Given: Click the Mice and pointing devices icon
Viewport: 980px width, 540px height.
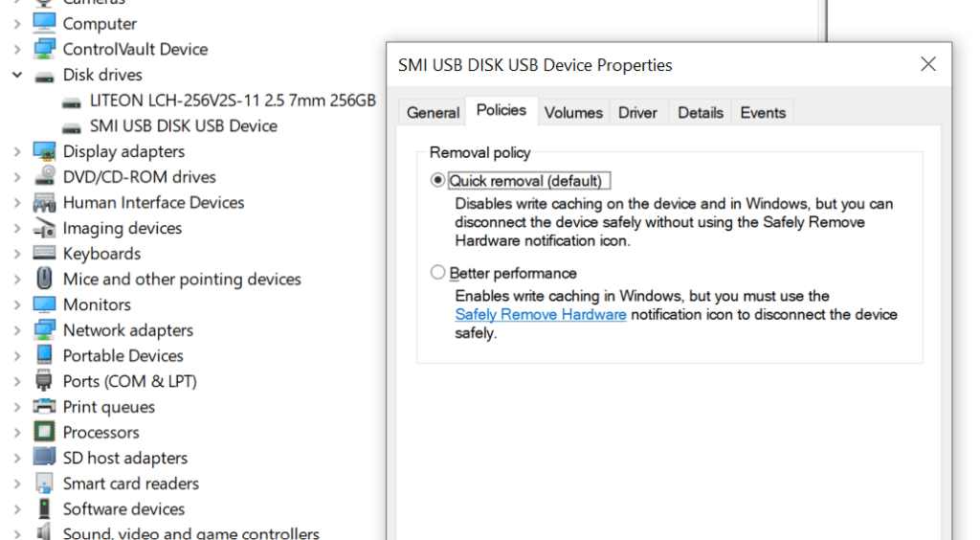Looking at the screenshot, I should click(x=44, y=278).
